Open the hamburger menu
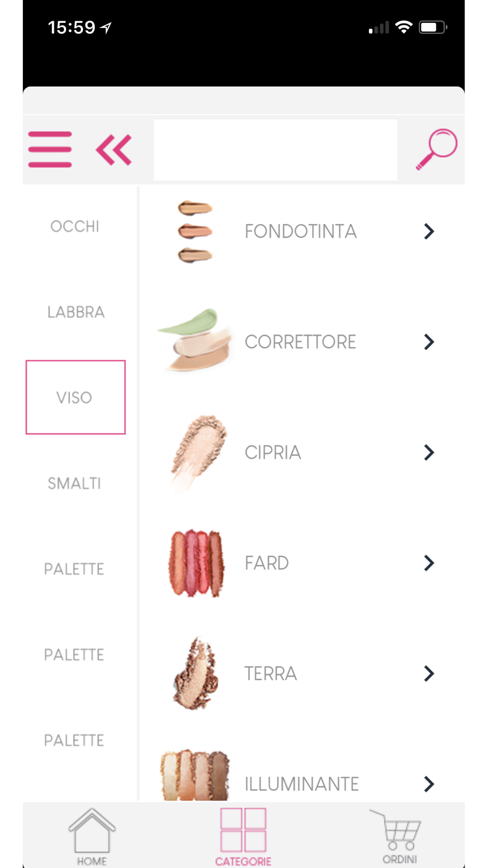The image size is (488, 868). pos(50,149)
